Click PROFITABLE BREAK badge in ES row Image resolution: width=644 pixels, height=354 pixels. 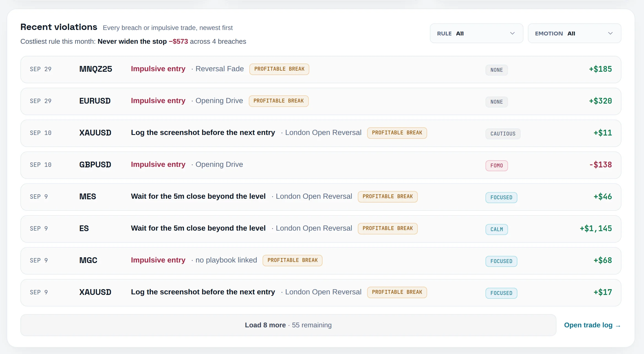[388, 228]
